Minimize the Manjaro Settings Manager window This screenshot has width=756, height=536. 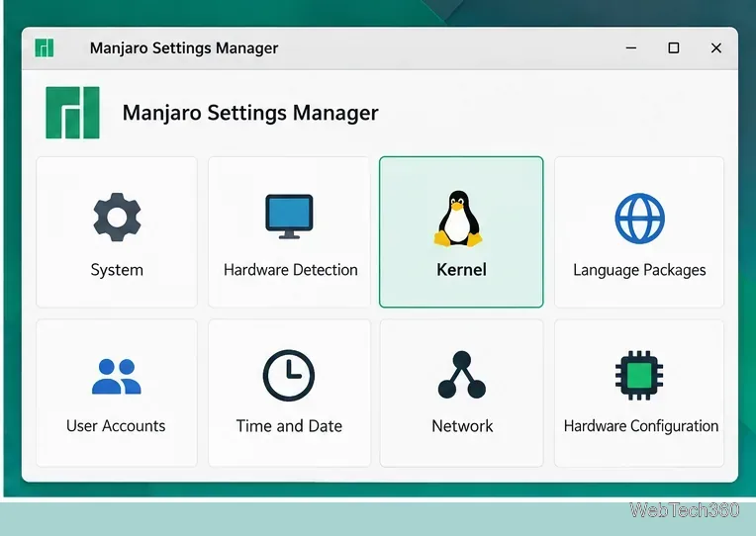[x=631, y=47]
